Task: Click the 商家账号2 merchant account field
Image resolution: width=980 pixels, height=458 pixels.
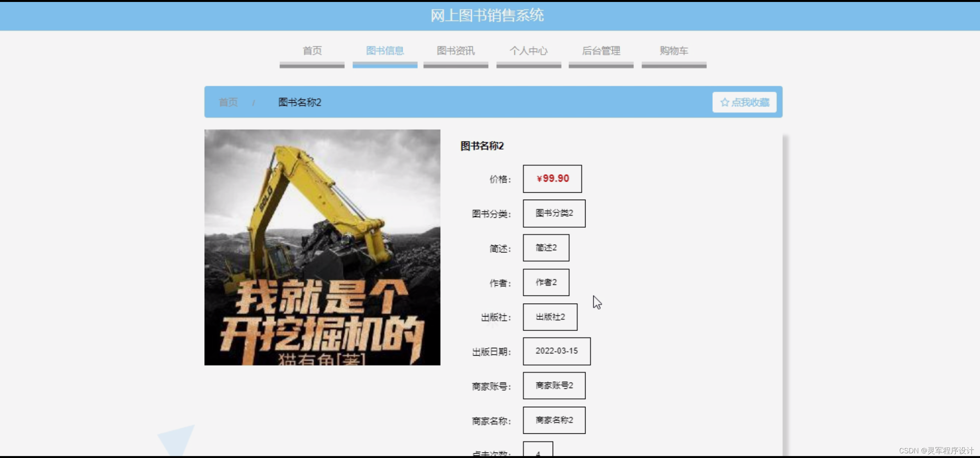Action: click(x=553, y=386)
